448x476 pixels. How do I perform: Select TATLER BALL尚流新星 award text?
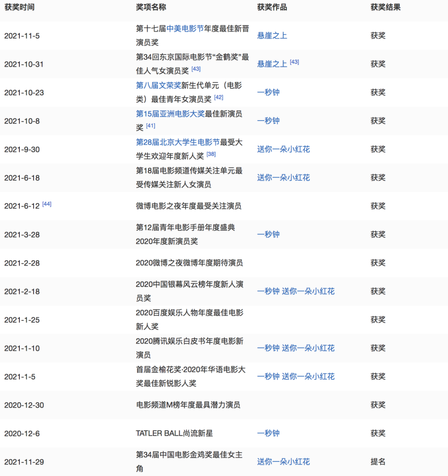[174, 433]
